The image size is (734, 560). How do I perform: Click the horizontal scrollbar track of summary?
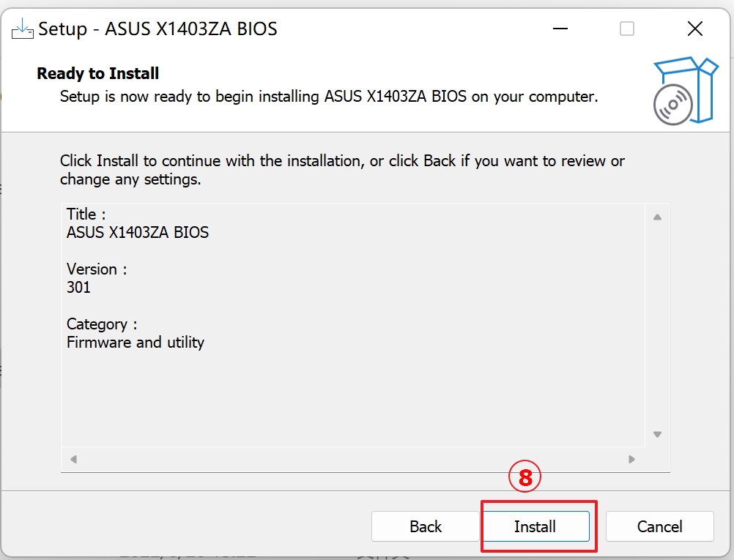(x=352, y=459)
